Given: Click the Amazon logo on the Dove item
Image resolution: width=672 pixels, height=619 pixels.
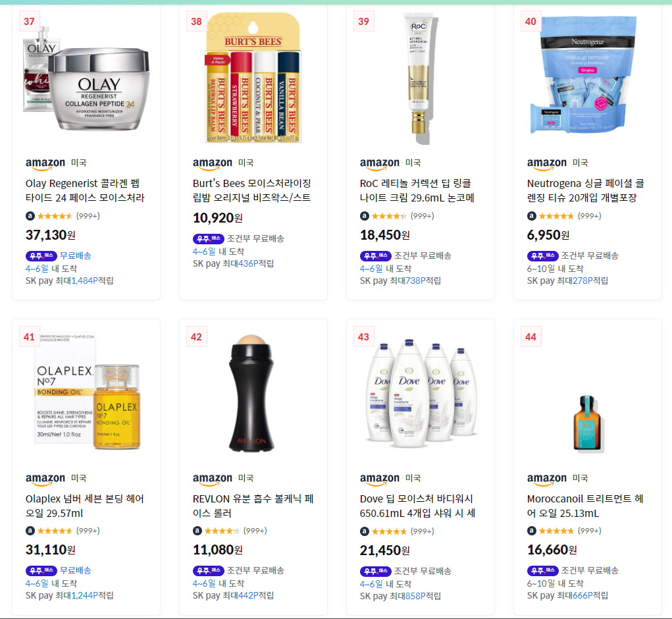Looking at the screenshot, I should (x=380, y=479).
